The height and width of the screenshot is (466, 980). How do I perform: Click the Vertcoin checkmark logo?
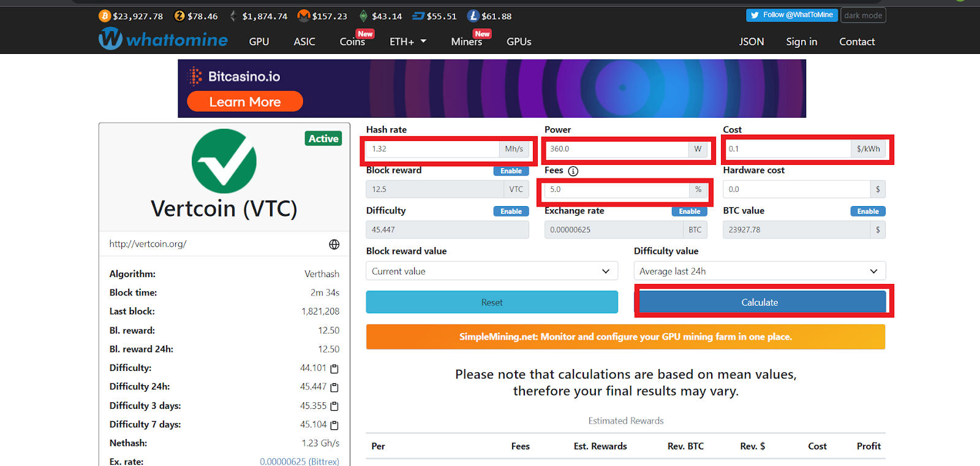coord(224,161)
